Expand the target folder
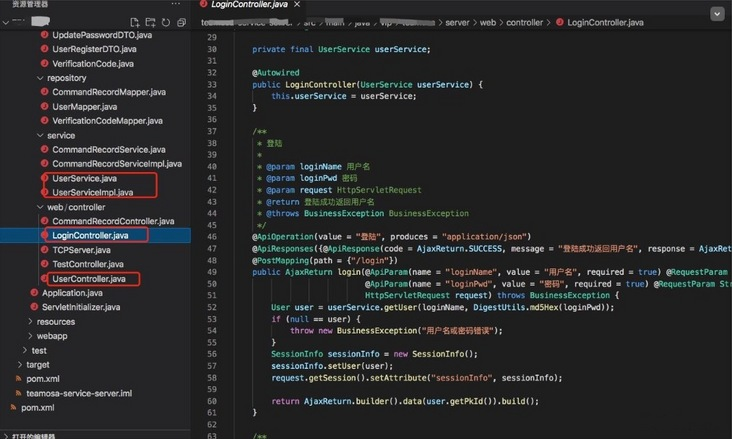 20,364
